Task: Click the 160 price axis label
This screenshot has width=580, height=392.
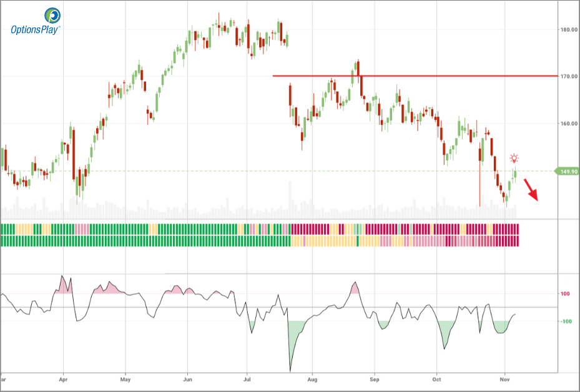Action: click(566, 124)
